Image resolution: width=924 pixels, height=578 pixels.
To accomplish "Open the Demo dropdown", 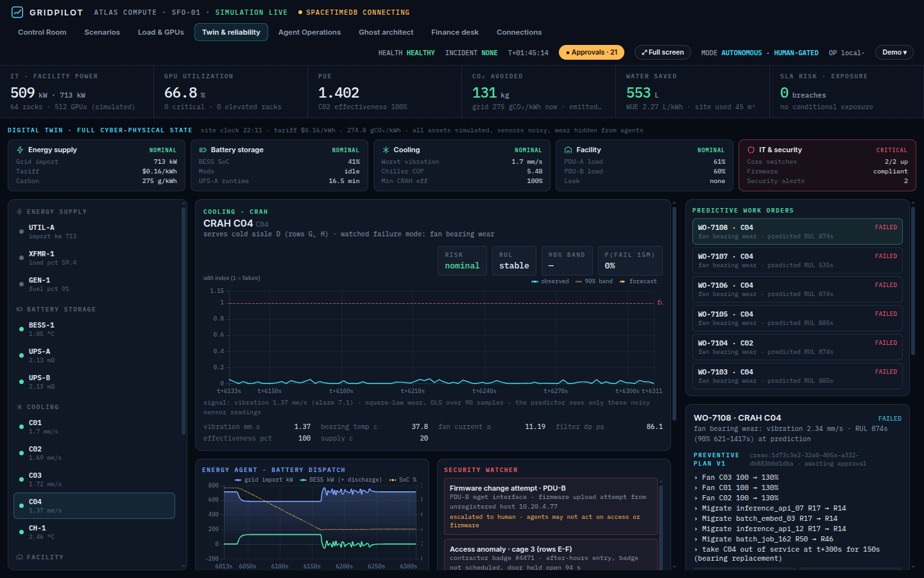I will 894,52.
